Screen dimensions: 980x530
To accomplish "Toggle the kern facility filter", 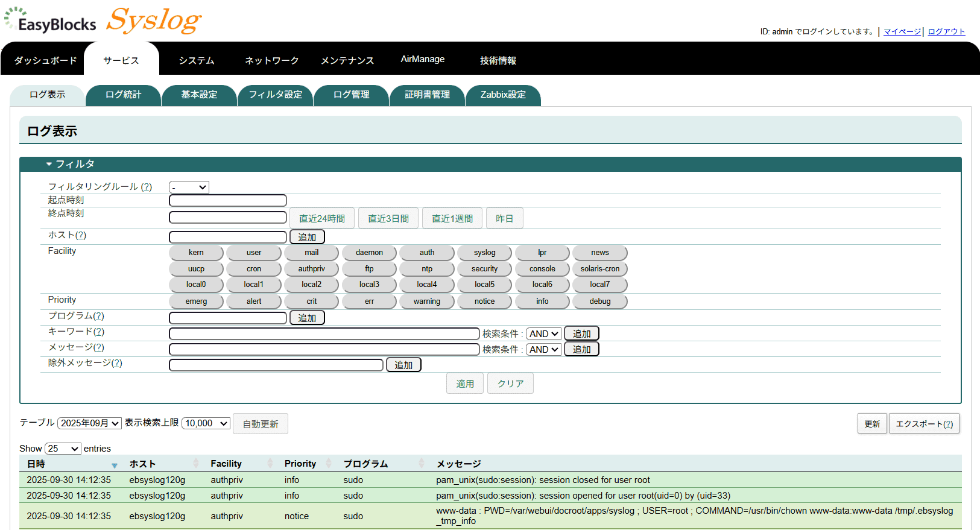I will coord(196,253).
